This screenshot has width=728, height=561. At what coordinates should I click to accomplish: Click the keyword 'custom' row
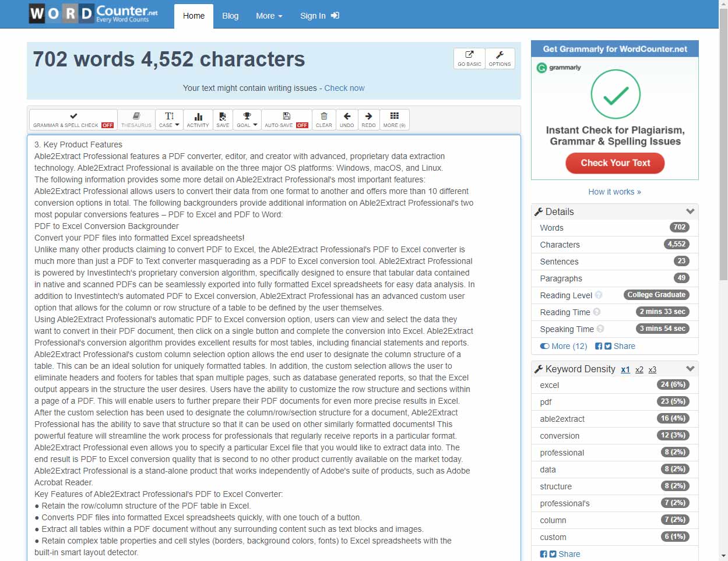pos(615,537)
